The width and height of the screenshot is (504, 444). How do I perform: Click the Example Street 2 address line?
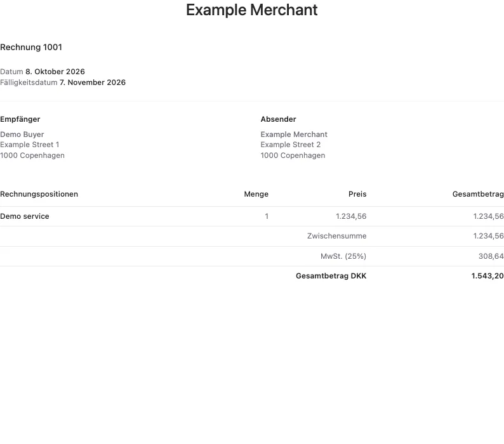point(291,145)
